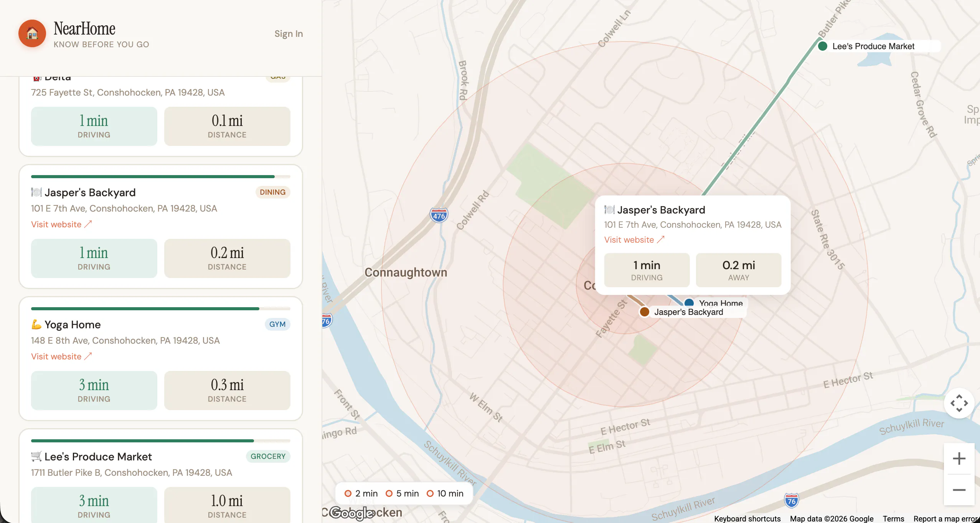Viewport: 980px width, 523px height.
Task: Click the GROCERY category badge
Action: [268, 456]
